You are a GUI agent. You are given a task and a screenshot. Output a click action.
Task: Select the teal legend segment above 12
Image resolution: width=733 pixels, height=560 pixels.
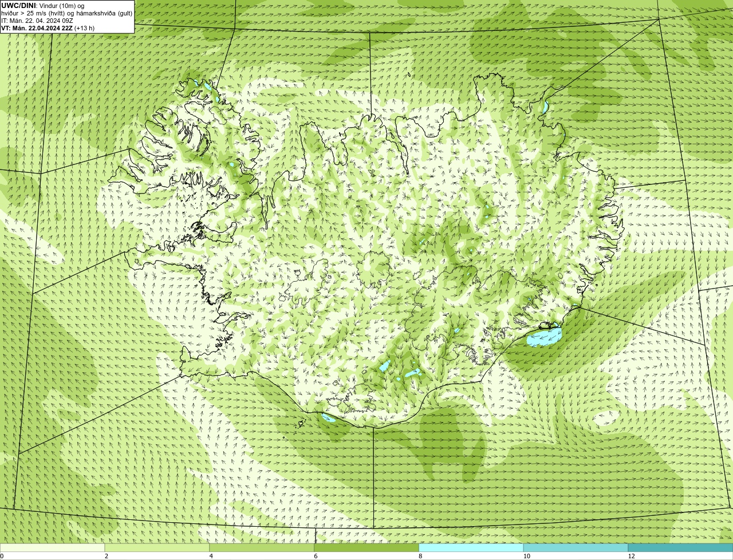(x=680, y=547)
